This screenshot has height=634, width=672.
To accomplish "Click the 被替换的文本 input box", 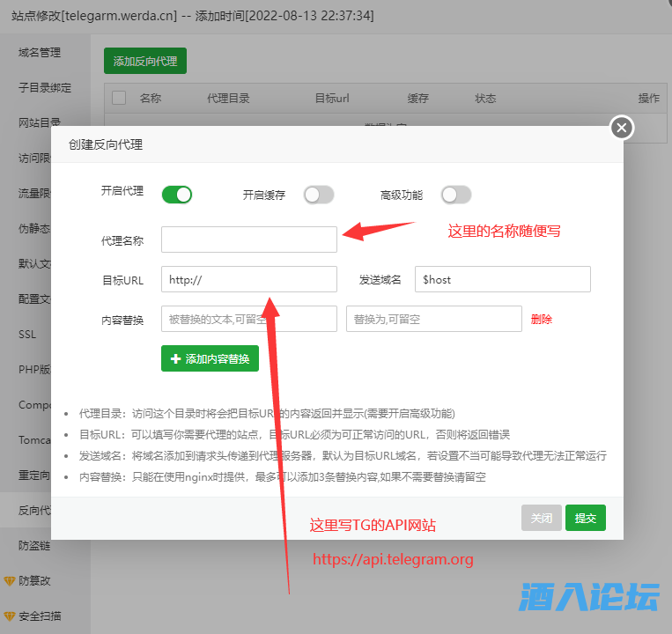I will coord(249,319).
